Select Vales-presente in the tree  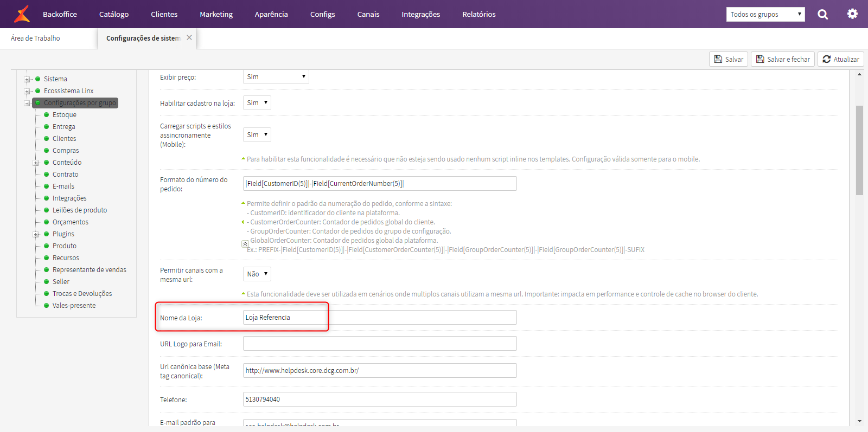(74, 306)
